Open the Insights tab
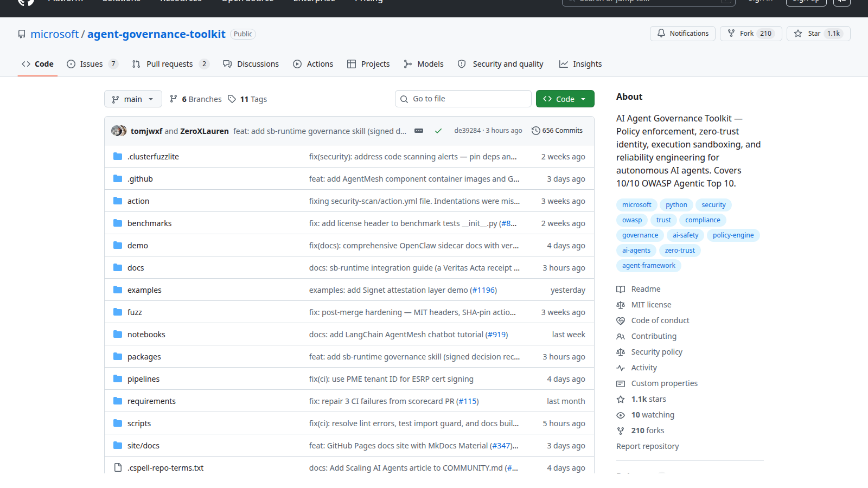 point(580,64)
